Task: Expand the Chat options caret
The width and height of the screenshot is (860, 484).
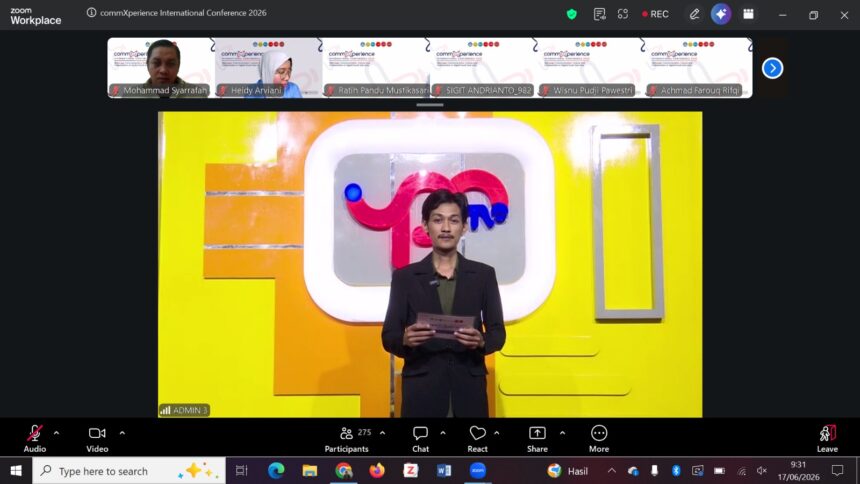Action: click(443, 433)
